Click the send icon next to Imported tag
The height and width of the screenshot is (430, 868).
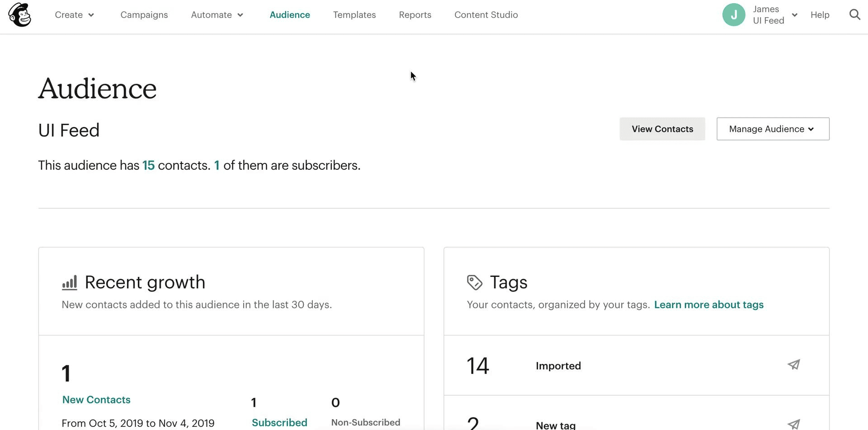pyautogui.click(x=794, y=365)
